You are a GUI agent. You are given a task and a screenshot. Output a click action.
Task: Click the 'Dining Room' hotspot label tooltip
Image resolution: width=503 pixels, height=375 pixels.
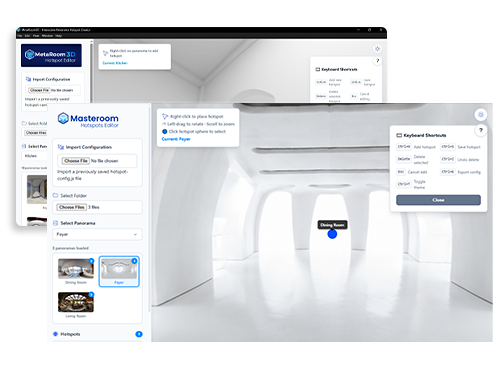pos(332,225)
